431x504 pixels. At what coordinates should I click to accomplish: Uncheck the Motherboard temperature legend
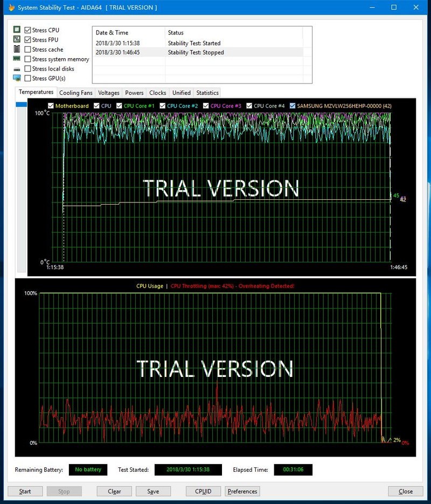click(x=51, y=106)
